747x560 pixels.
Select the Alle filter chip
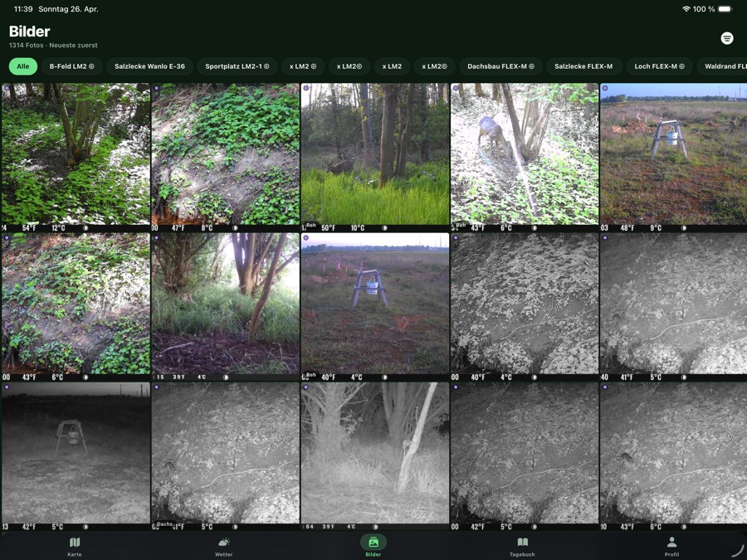(x=23, y=66)
